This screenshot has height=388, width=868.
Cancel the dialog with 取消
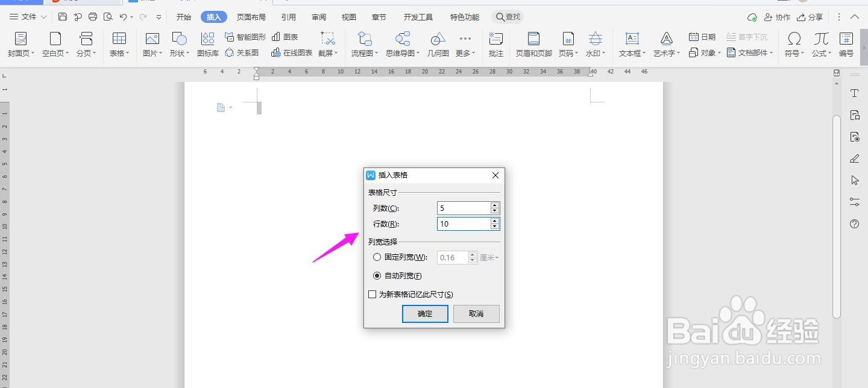pos(476,313)
